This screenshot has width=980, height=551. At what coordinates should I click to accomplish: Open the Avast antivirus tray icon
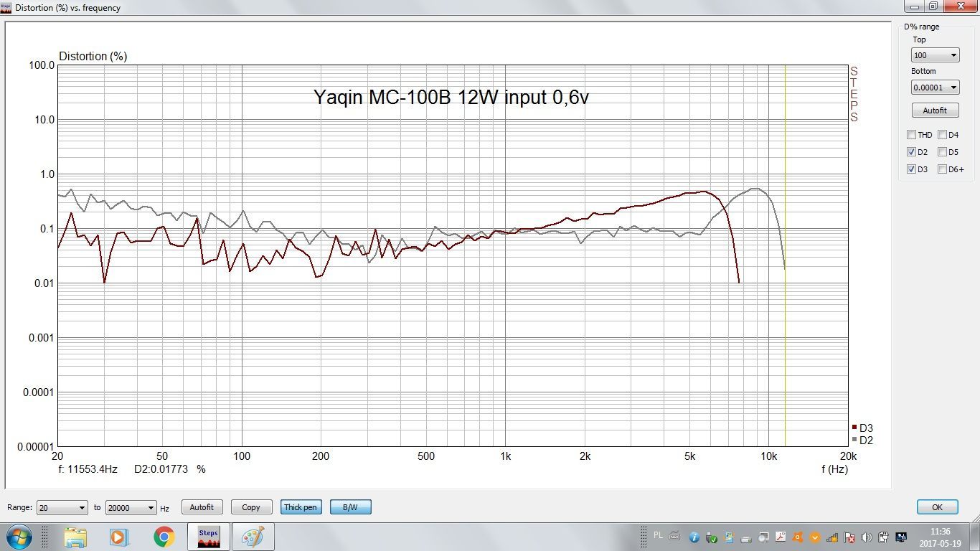coord(798,537)
